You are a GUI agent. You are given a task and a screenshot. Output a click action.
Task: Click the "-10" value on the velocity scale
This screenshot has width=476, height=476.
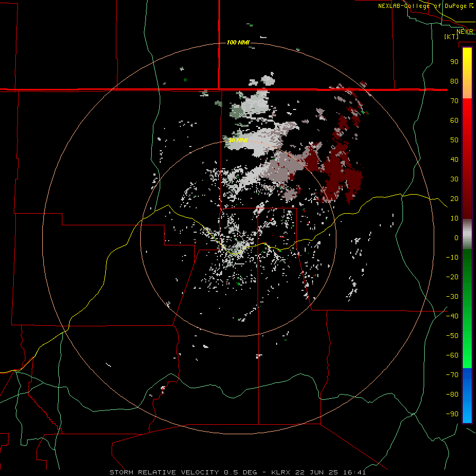(x=452, y=258)
